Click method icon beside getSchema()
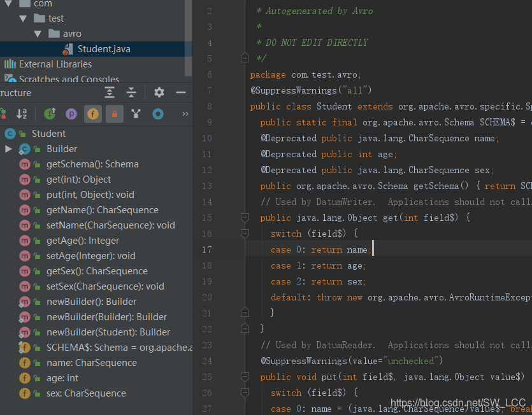 (x=24, y=164)
